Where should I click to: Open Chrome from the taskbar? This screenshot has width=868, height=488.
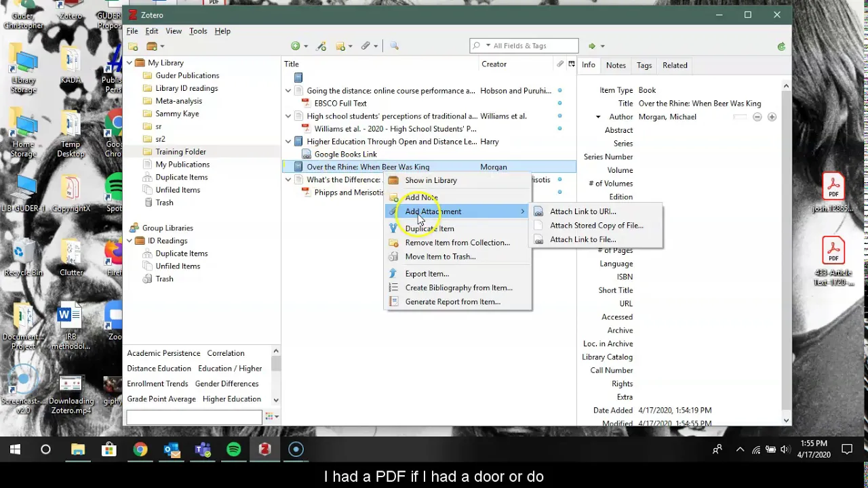140,449
